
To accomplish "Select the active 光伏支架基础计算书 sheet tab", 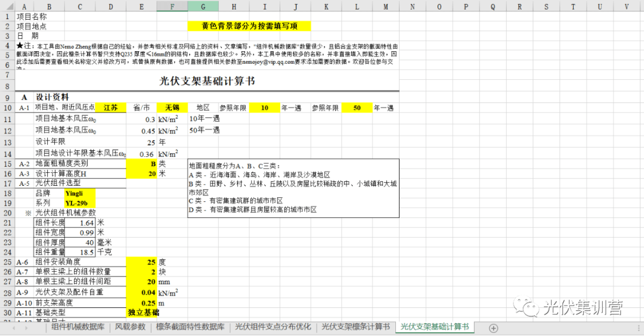I will click(435, 327).
